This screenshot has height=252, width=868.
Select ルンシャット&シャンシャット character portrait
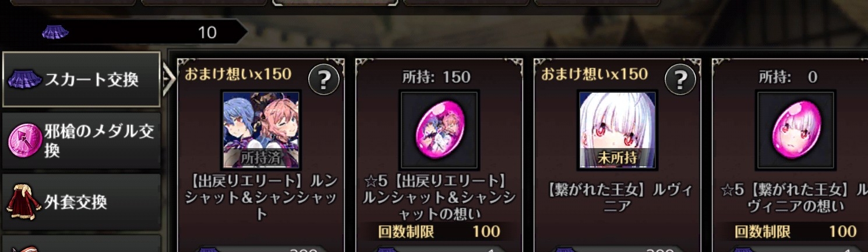point(261,129)
